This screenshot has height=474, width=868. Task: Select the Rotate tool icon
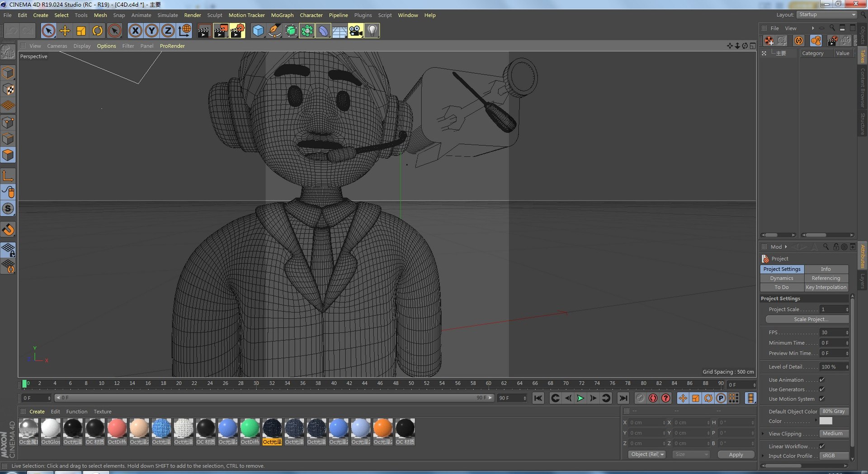97,31
